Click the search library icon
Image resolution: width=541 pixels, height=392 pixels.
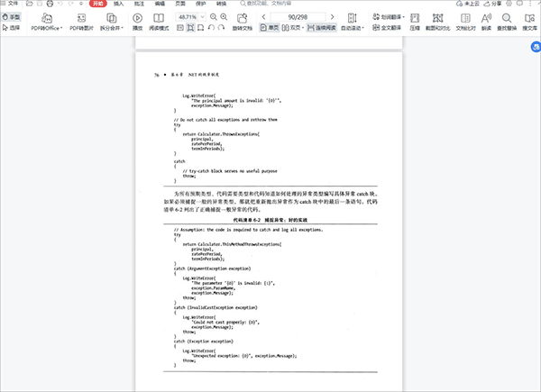529,18
